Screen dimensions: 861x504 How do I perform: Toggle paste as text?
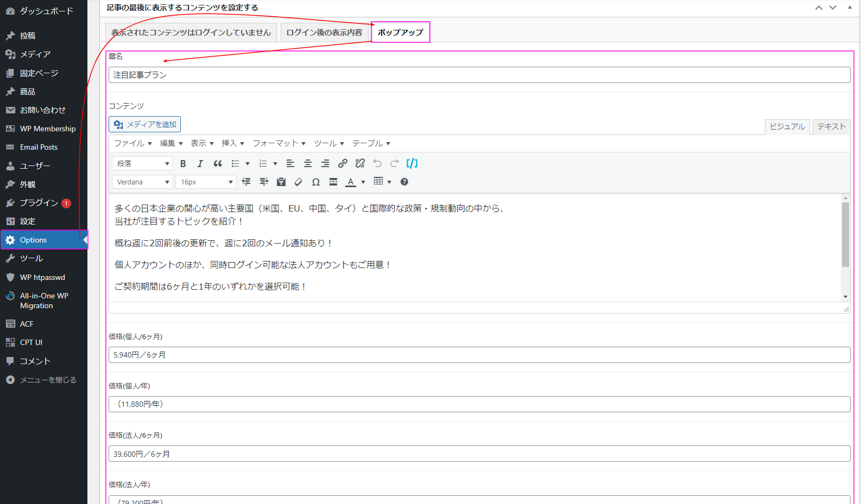tap(281, 182)
